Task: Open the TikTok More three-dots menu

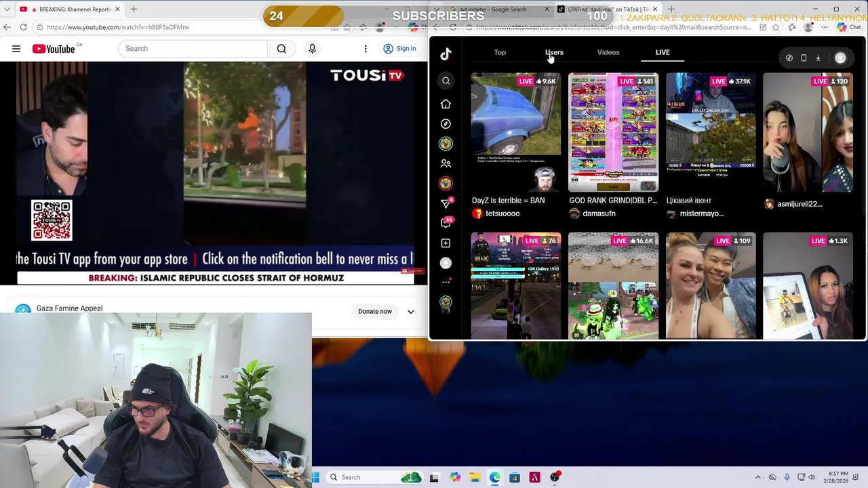Action: [446, 282]
